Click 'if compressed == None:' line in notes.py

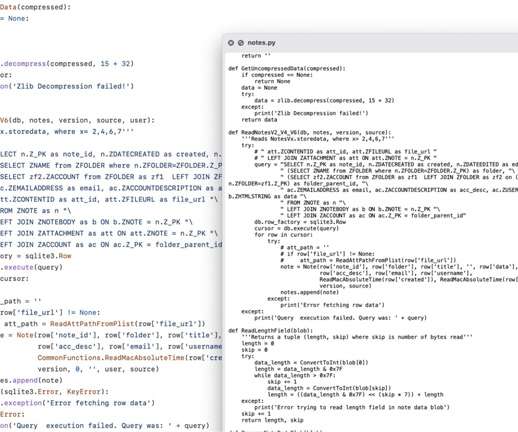(x=277, y=75)
